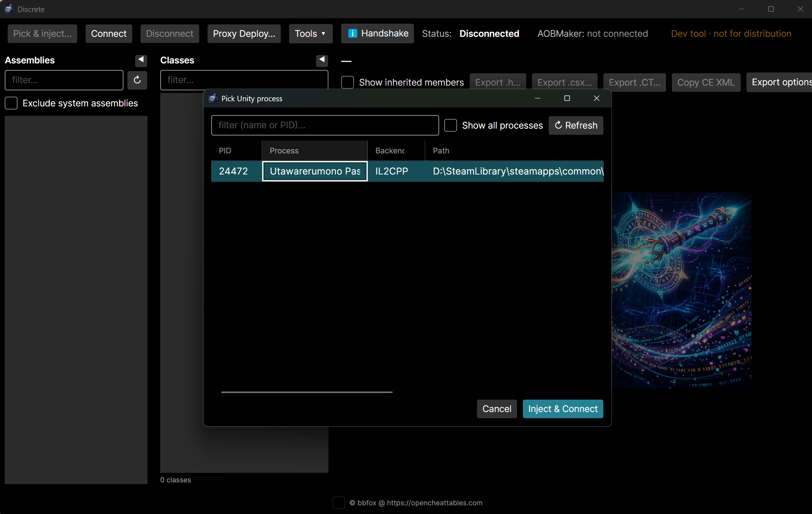Viewport: 812px width, 514px height.
Task: Click the Assemblies refresh icon
Action: click(137, 80)
